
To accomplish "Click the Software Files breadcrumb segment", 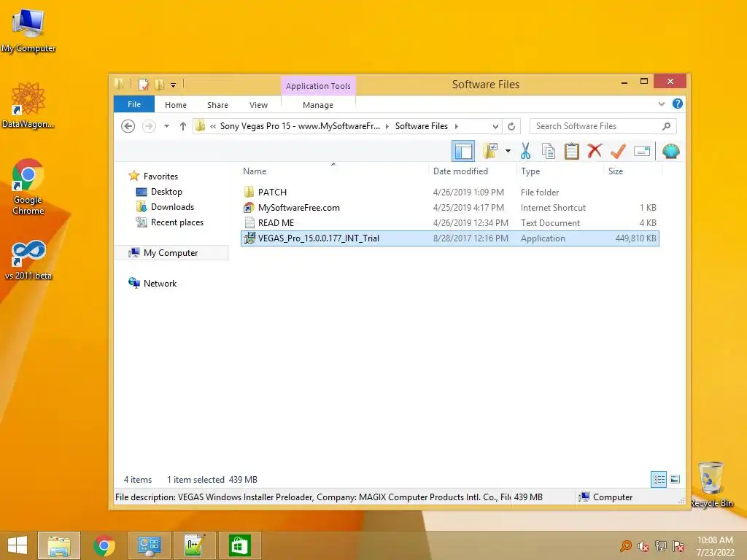I will (422, 126).
